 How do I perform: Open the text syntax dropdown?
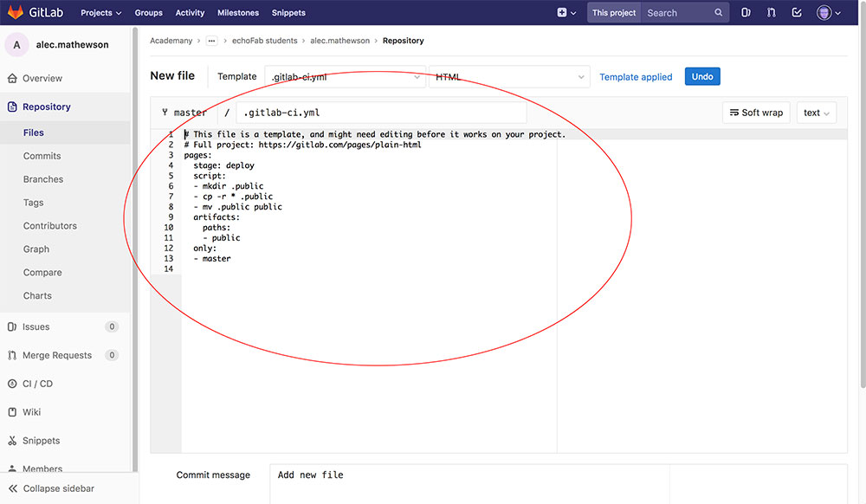pos(817,113)
